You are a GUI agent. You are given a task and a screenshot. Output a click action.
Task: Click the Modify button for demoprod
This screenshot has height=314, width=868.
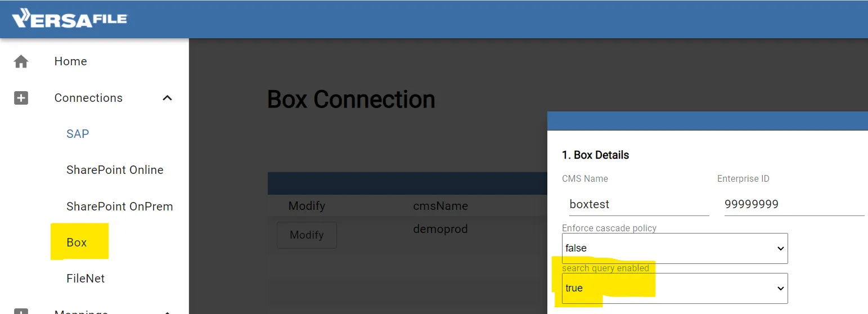pos(307,235)
